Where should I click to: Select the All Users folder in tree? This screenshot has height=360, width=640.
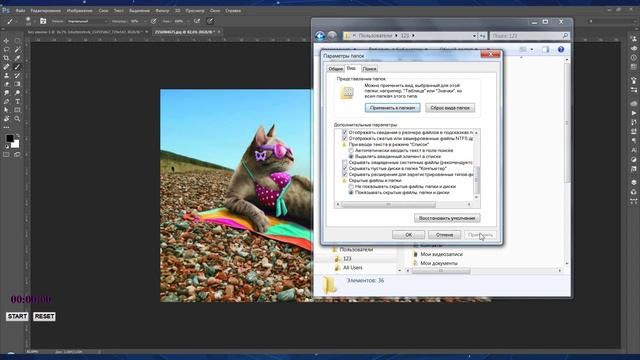click(x=352, y=268)
